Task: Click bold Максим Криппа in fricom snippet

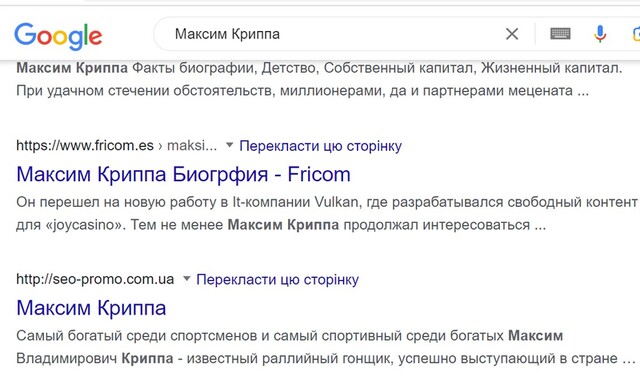Action: 283,225
